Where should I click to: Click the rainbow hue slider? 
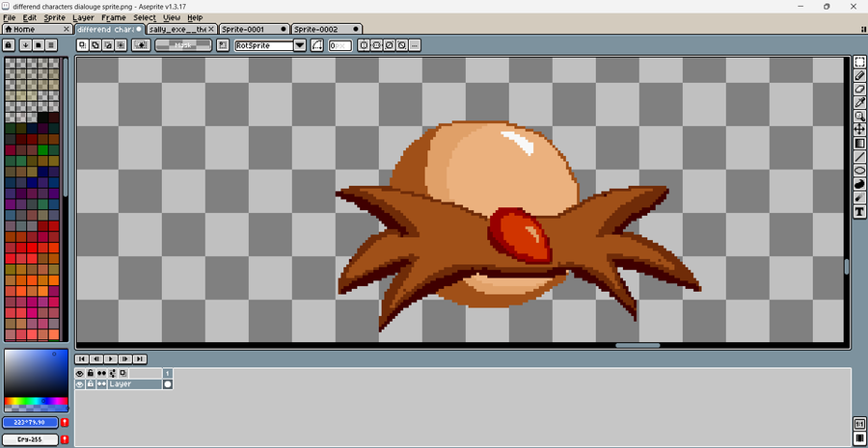(36, 401)
